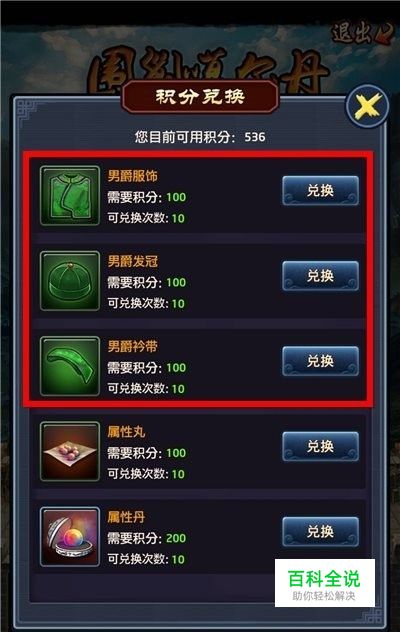This screenshot has width=400, height=632.
Task: Exchange points for 属性丹
Action: [x=321, y=532]
